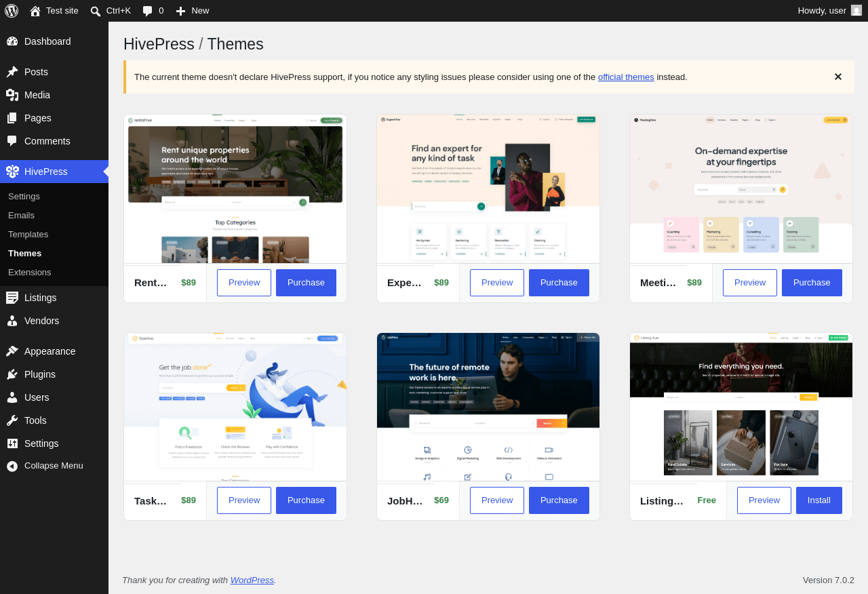Click the Dashboard gauge icon
Image resolution: width=868 pixels, height=594 pixels.
point(12,41)
